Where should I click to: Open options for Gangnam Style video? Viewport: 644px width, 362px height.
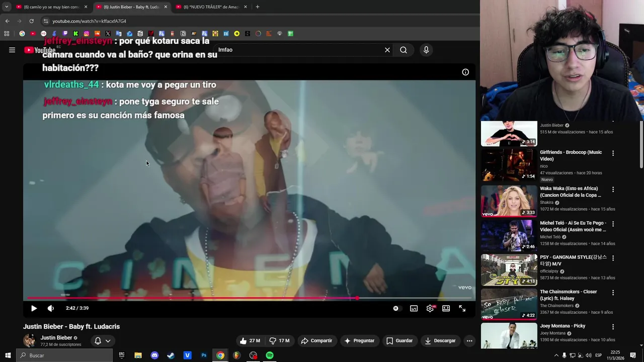[613, 258]
